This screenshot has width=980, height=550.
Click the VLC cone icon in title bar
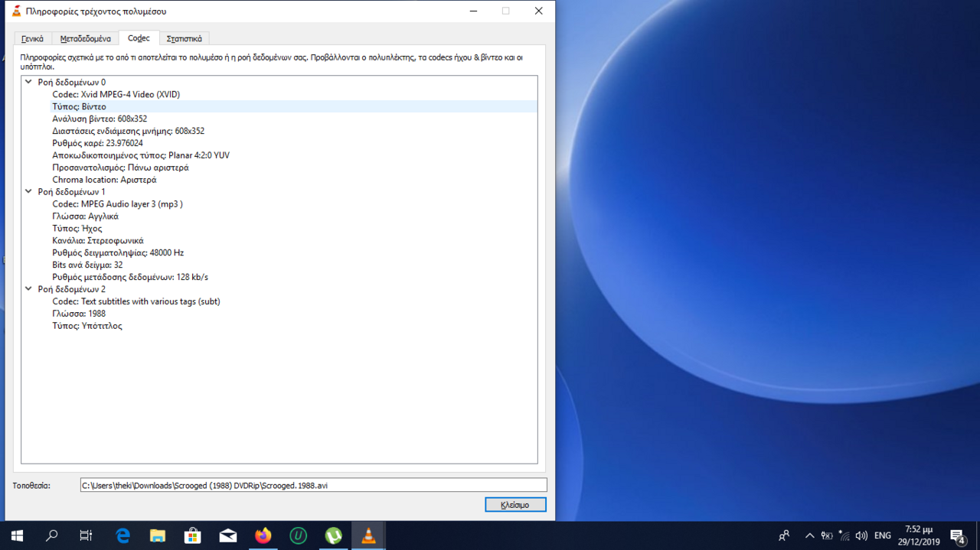coord(16,11)
